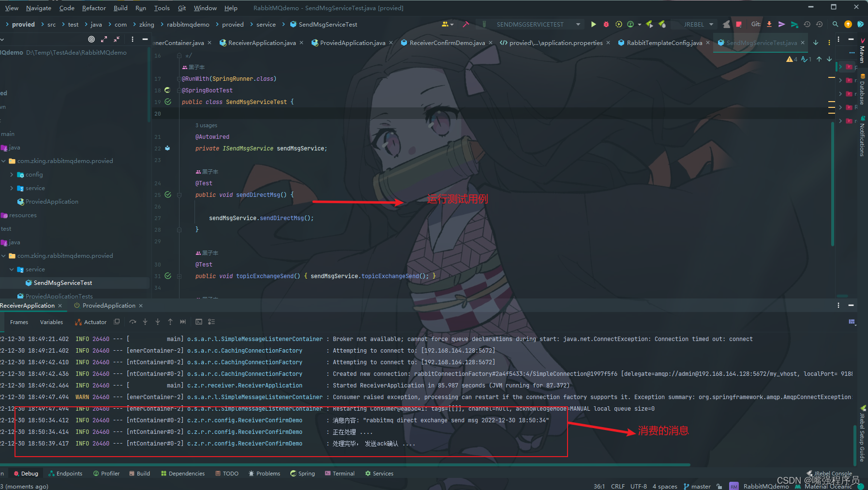This screenshot has width=868, height=490.
Task: Collapse main com.zking.rabbitmqdemo.provied package
Action: [4, 161]
